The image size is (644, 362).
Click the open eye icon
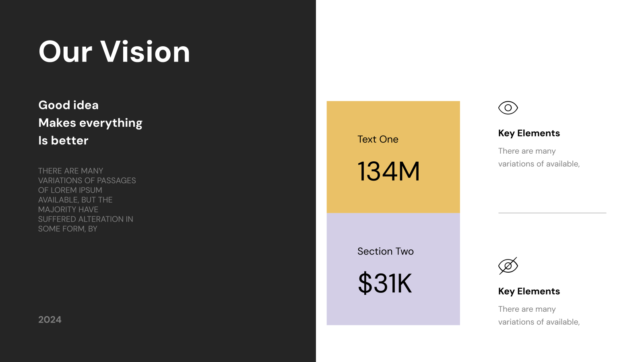pos(508,108)
